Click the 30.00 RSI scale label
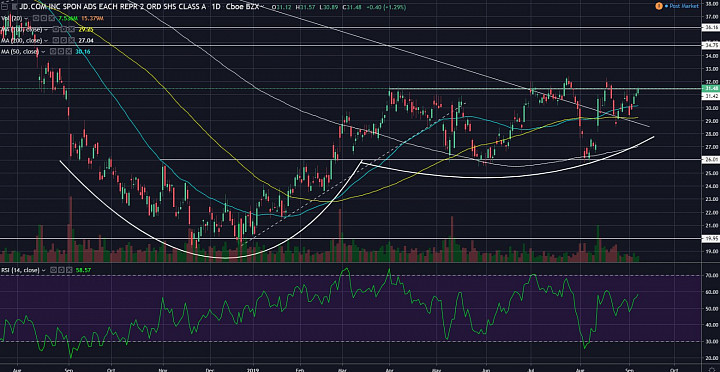The width and height of the screenshot is (720, 372). coord(711,341)
